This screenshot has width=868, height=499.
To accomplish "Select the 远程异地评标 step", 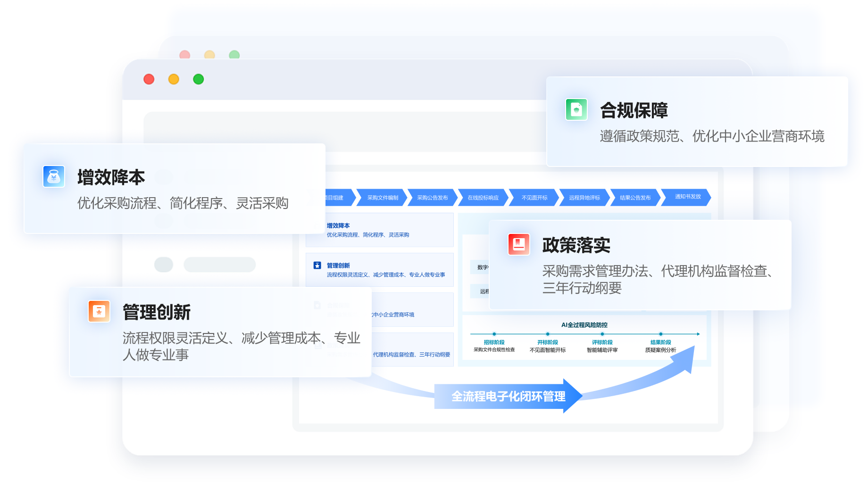I will pyautogui.click(x=584, y=198).
